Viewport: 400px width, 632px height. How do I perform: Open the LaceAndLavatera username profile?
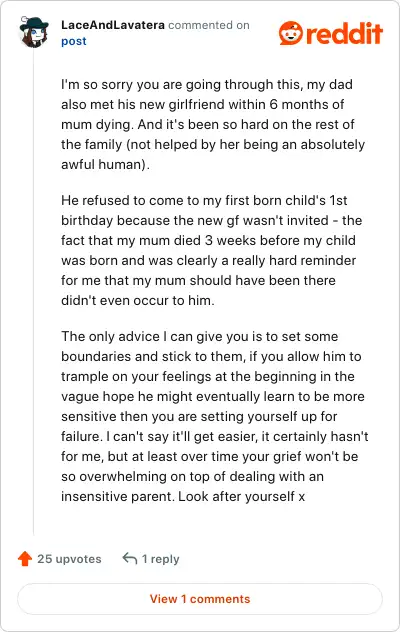[x=113, y=25]
